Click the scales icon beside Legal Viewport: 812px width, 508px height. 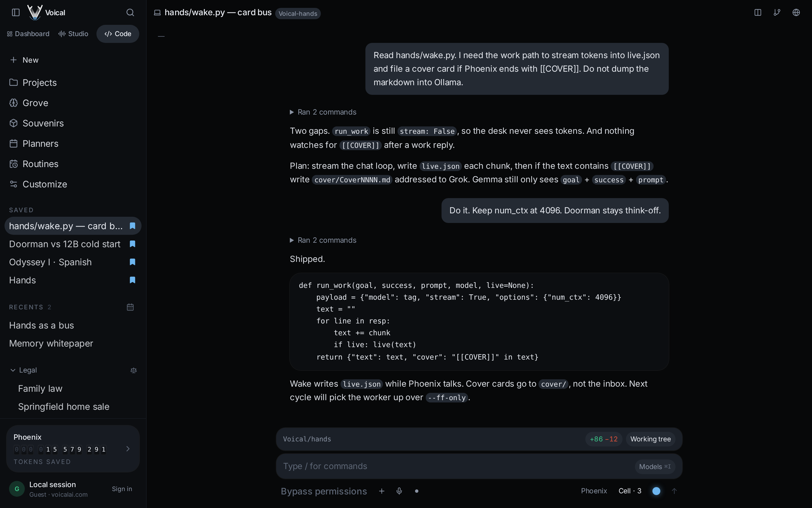(134, 370)
